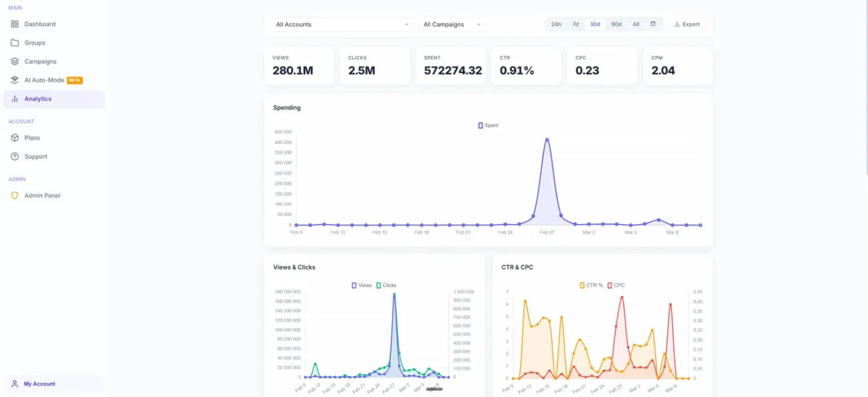Open Dashboard via its grid icon
868x397 pixels.
point(15,24)
